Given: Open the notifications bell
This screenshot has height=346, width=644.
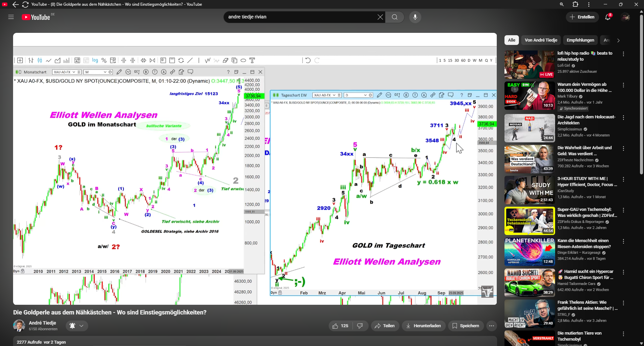Looking at the screenshot, I should (x=607, y=17).
